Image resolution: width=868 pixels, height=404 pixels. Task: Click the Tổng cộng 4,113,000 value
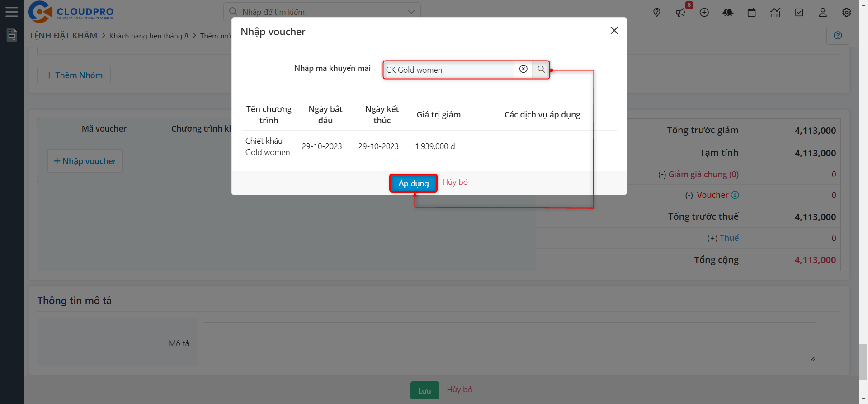tap(815, 260)
